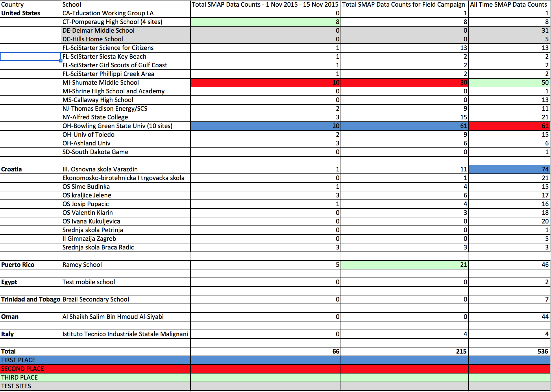Select 'NY-Alfred State College' cell
The image size is (551, 392).
126,117
